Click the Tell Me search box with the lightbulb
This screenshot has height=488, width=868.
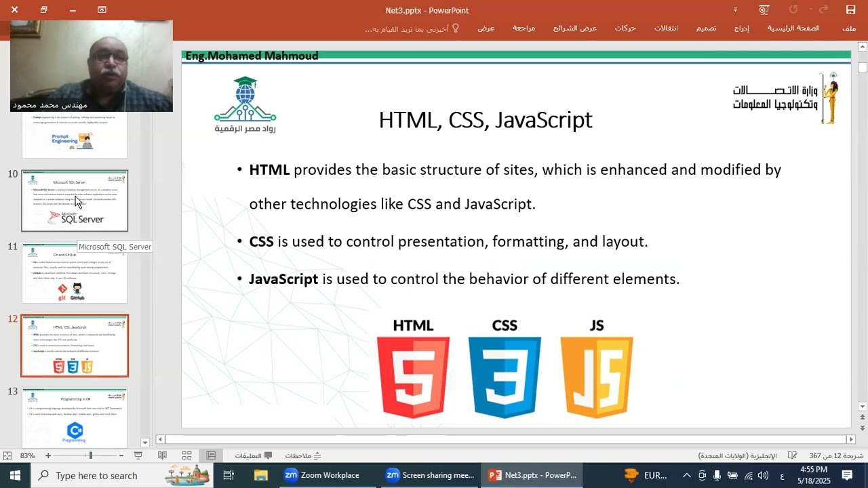pos(412,28)
